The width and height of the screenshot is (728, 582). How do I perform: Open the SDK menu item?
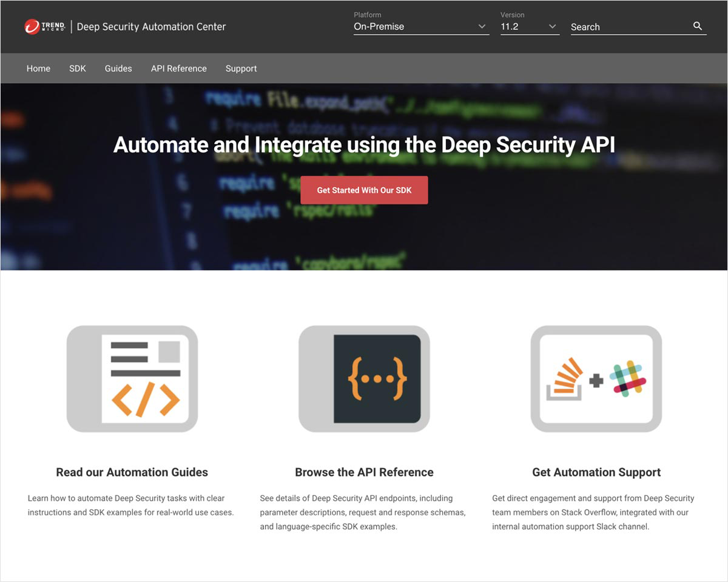coord(78,69)
